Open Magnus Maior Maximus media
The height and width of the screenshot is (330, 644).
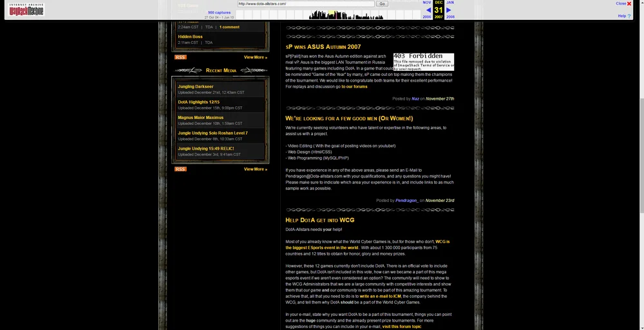click(201, 117)
